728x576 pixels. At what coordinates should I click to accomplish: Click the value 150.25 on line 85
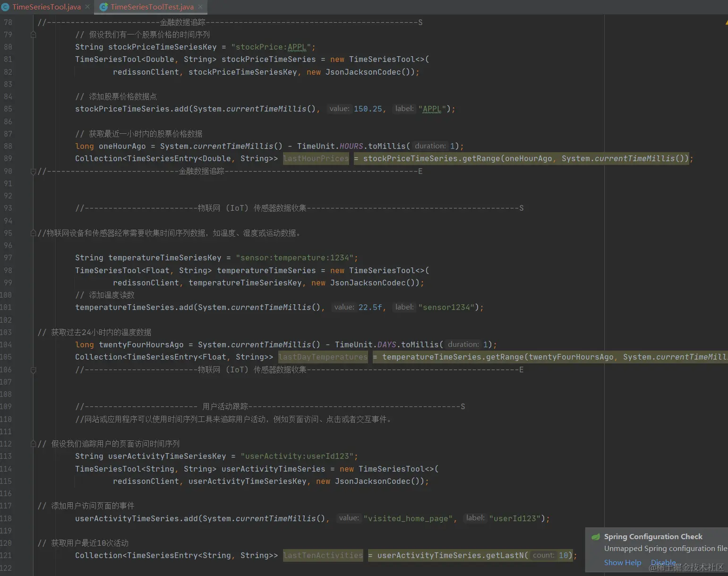[368, 109]
